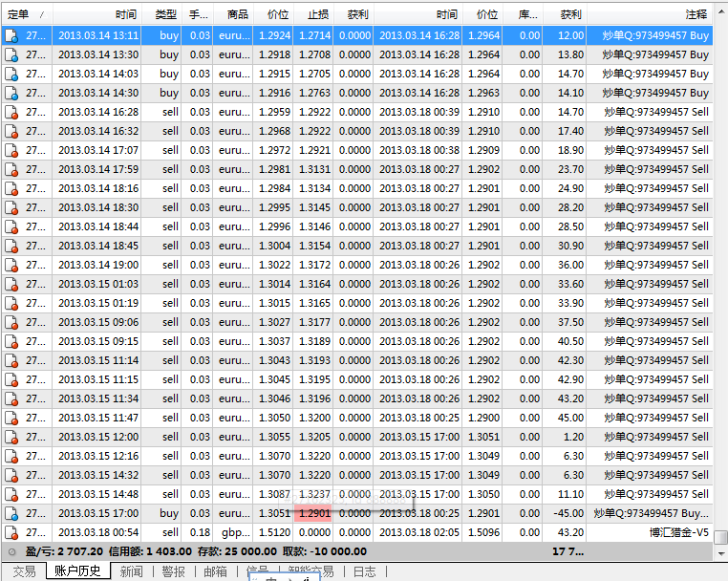The image size is (728, 581).
Task: Click the 1.2763 stop loss cell
Action: [x=314, y=93]
